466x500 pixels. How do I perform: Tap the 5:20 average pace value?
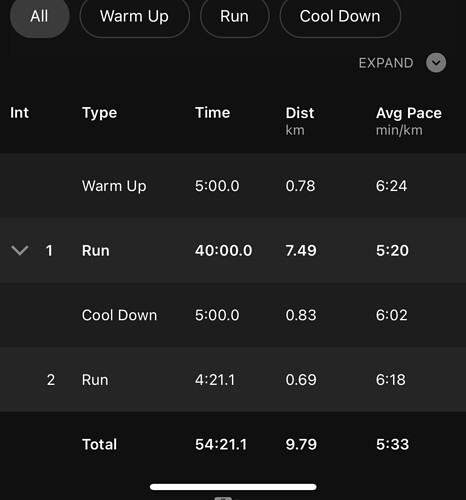pyautogui.click(x=392, y=250)
